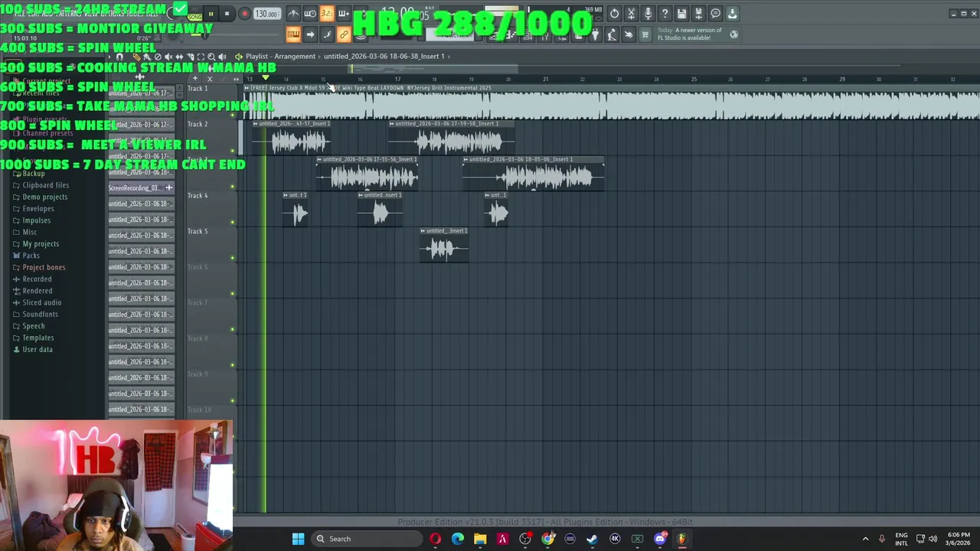
Task: Mute Track 2 with its green dot
Action: pos(233,151)
